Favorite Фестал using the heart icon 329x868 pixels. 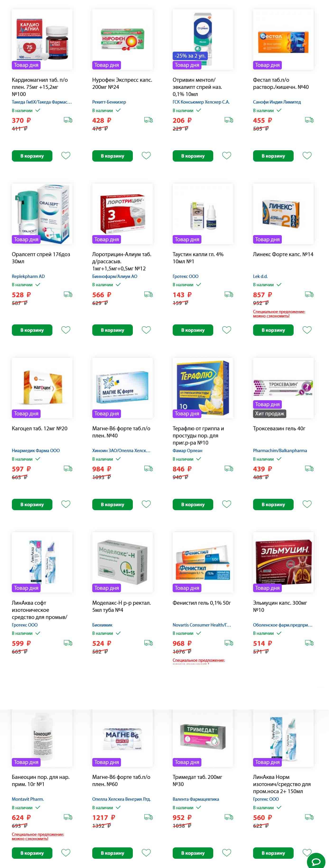(307, 156)
